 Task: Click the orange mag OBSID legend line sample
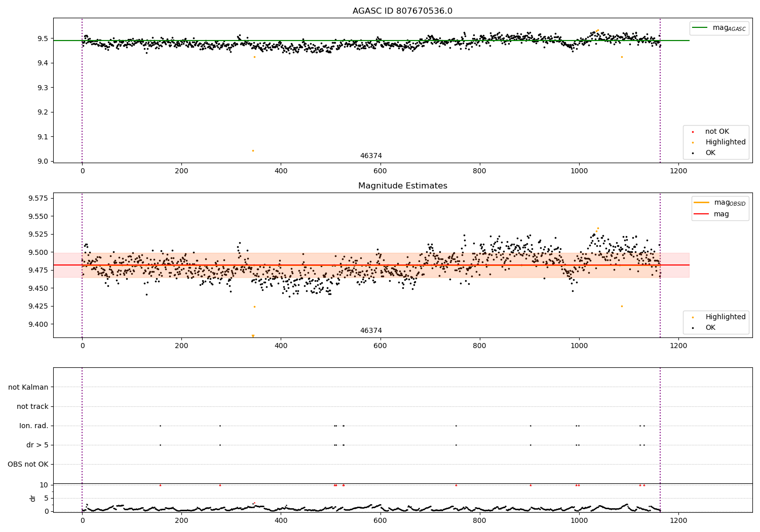(701, 203)
